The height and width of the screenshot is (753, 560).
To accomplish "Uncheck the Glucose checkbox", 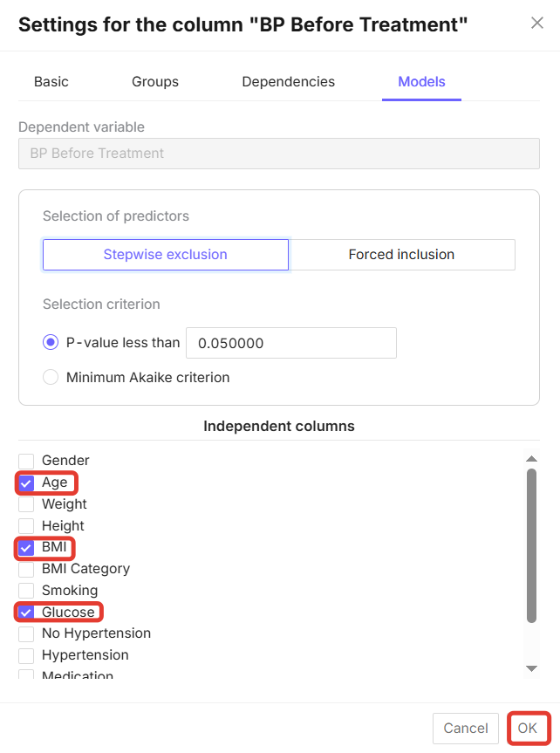I will 26,613.
